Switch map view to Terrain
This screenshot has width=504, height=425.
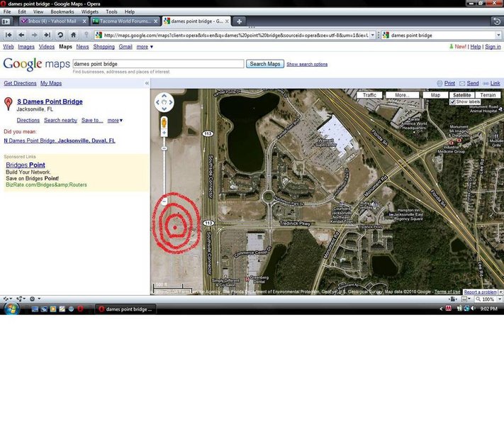tap(488, 95)
